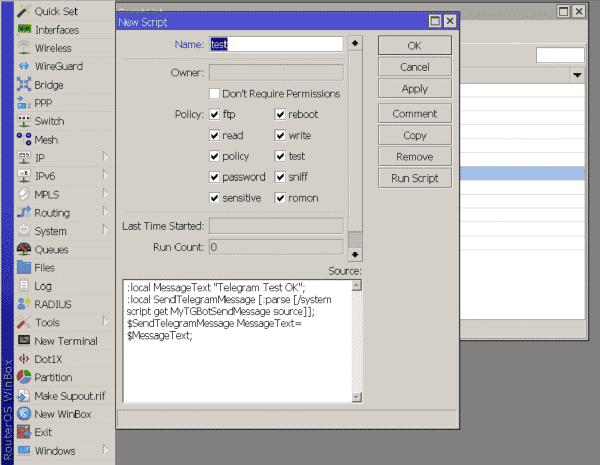Launch New Terminal icon
The width and height of the screenshot is (600, 465).
[24, 340]
